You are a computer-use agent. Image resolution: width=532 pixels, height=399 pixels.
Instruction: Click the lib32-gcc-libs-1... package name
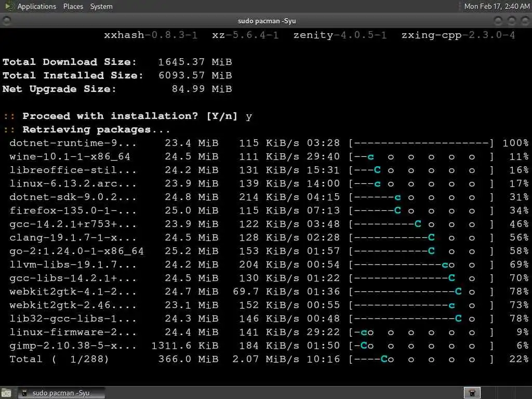tap(73, 319)
